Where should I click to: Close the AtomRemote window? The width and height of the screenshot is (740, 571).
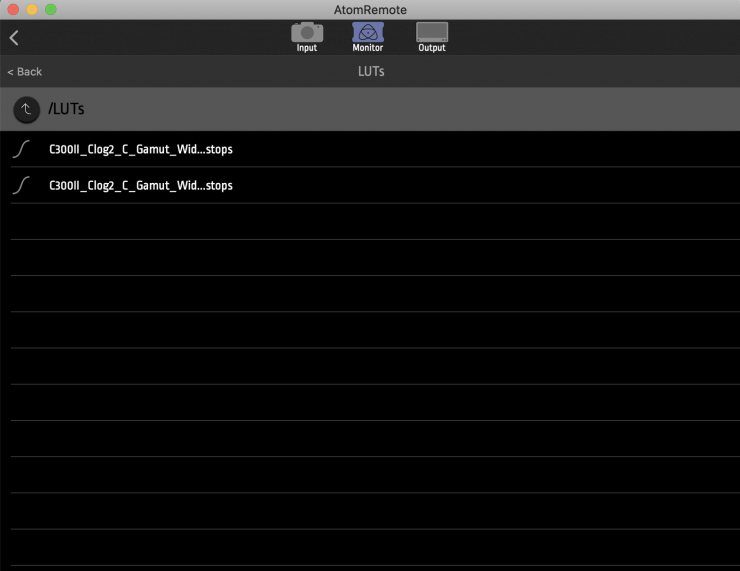tap(13, 9)
